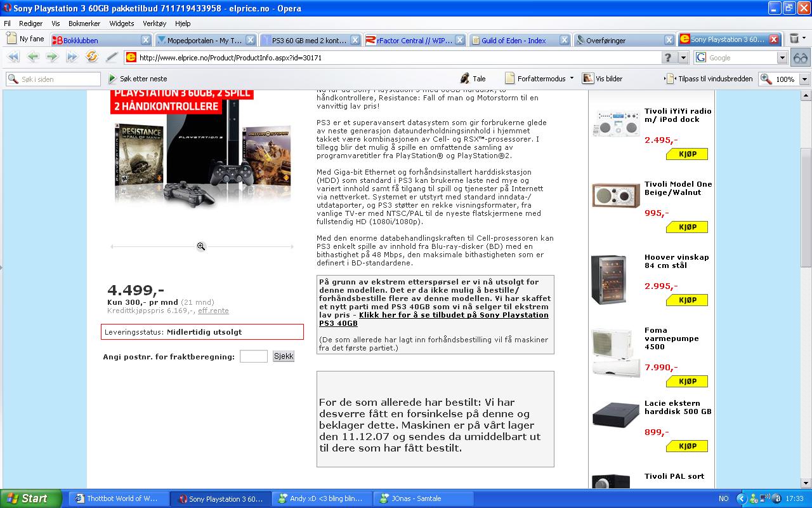The height and width of the screenshot is (508, 812).
Task: Open the Hjelp menu
Action: point(183,23)
